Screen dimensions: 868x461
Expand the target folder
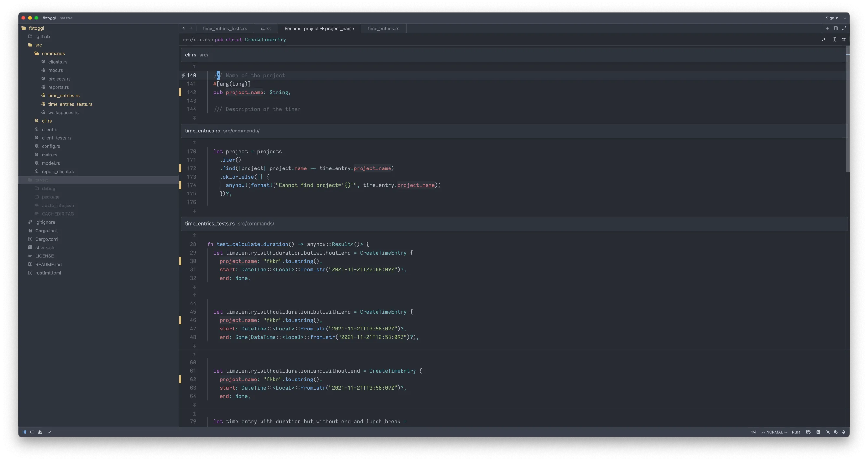99,180
